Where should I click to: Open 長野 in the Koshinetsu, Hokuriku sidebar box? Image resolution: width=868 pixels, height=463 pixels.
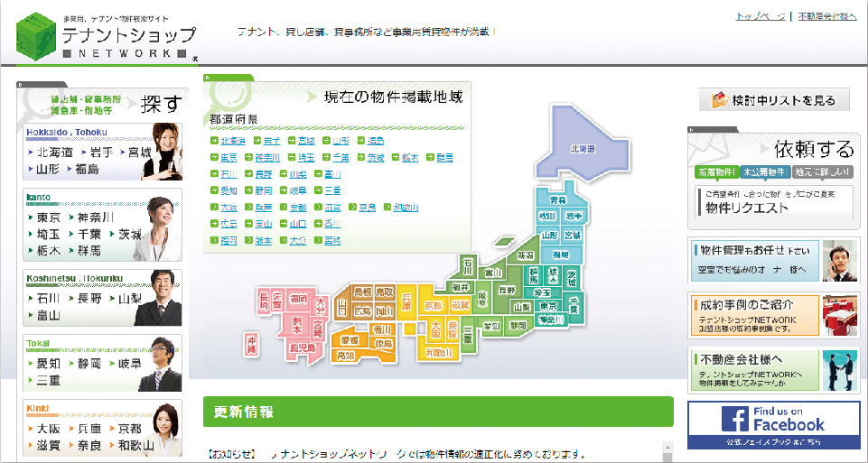click(89, 299)
